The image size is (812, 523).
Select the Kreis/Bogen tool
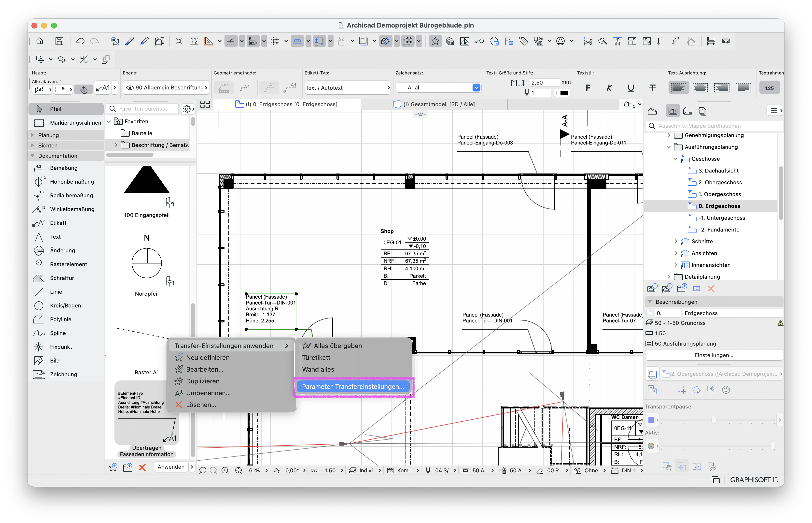point(66,306)
